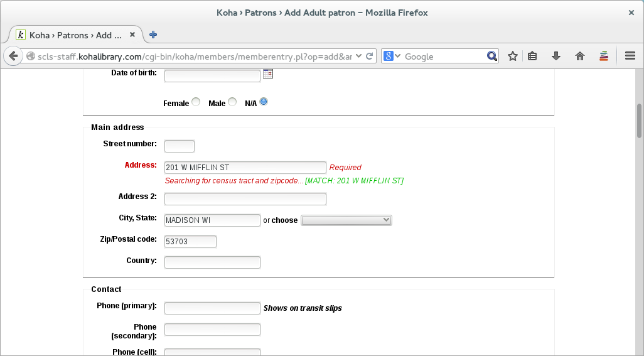Click the search magnifier icon
The image size is (644, 356).
[x=491, y=56]
